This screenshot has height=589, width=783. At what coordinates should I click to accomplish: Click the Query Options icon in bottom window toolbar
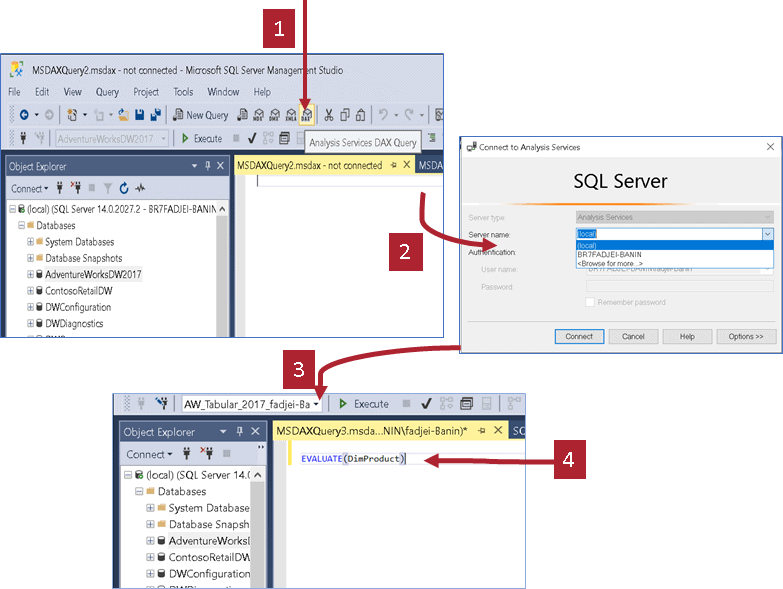[x=466, y=403]
